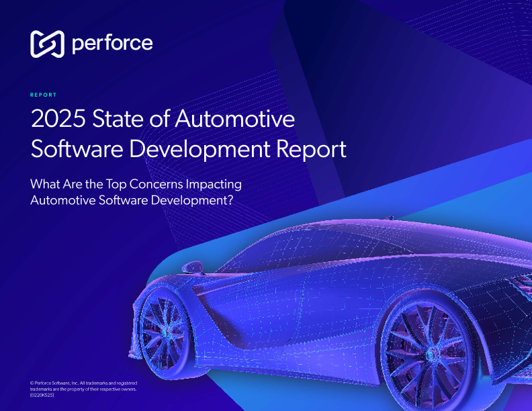Click the perforce wordmark text

pos(112,44)
